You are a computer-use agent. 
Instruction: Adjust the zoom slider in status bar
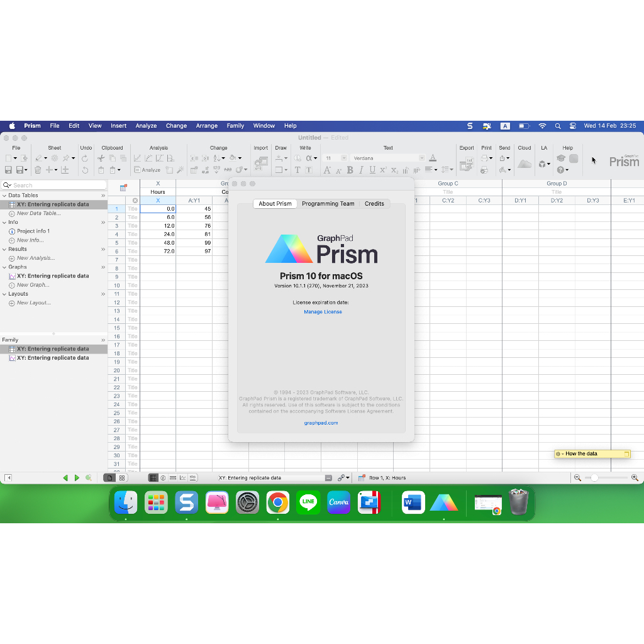pyautogui.click(x=594, y=478)
